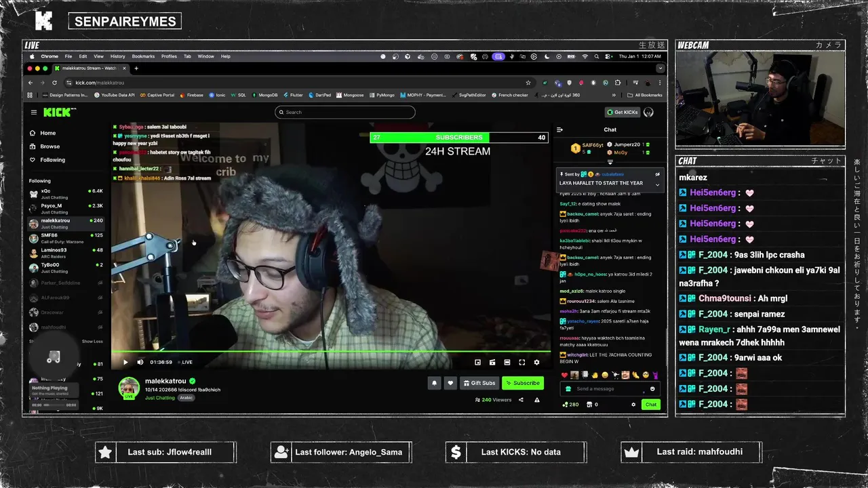Screen dimensions: 868x488
Task: Expand the chat leaderboard chevron
Action: (610, 162)
